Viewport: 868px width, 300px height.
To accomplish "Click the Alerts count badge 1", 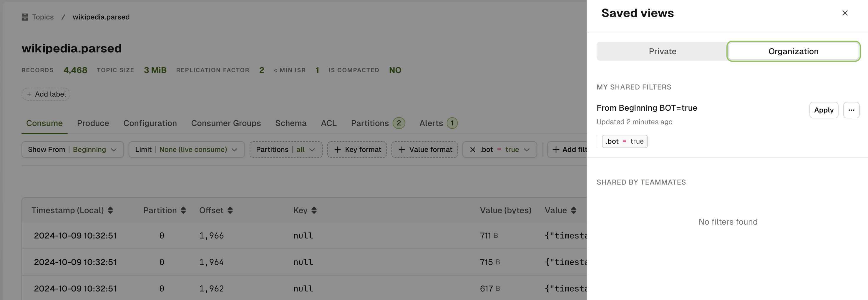I will (452, 123).
